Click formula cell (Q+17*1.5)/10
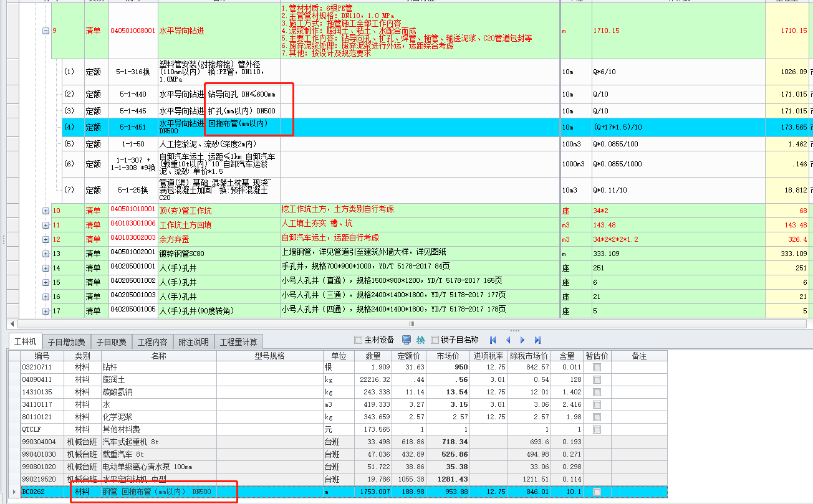The height and width of the screenshot is (504, 813). coord(678,127)
